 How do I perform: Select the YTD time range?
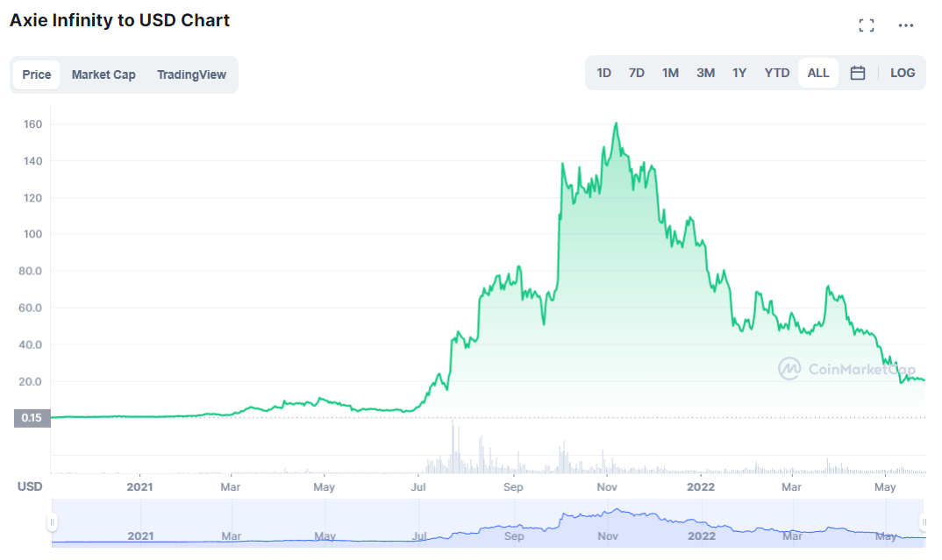point(777,74)
